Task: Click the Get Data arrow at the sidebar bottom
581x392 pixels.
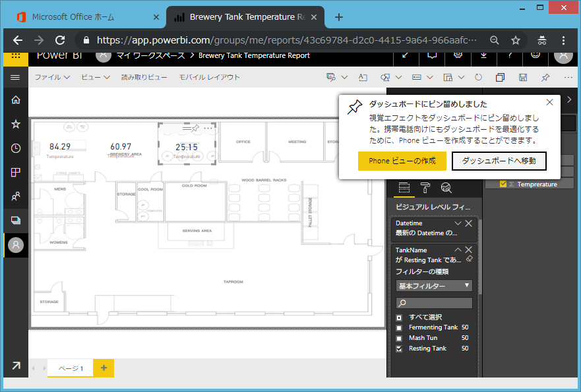Action: tap(16, 366)
